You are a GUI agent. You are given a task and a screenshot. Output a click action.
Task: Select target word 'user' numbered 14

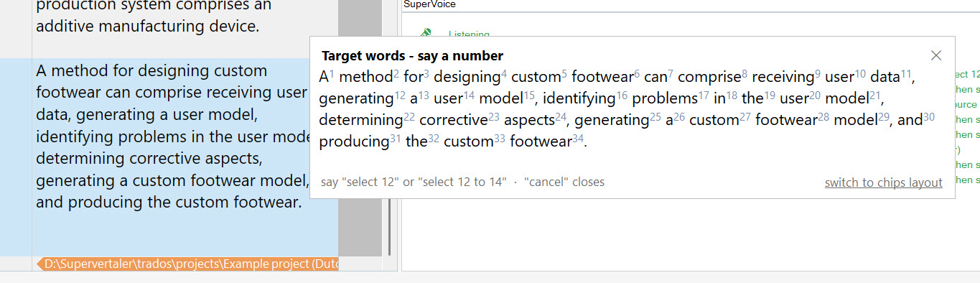447,98
